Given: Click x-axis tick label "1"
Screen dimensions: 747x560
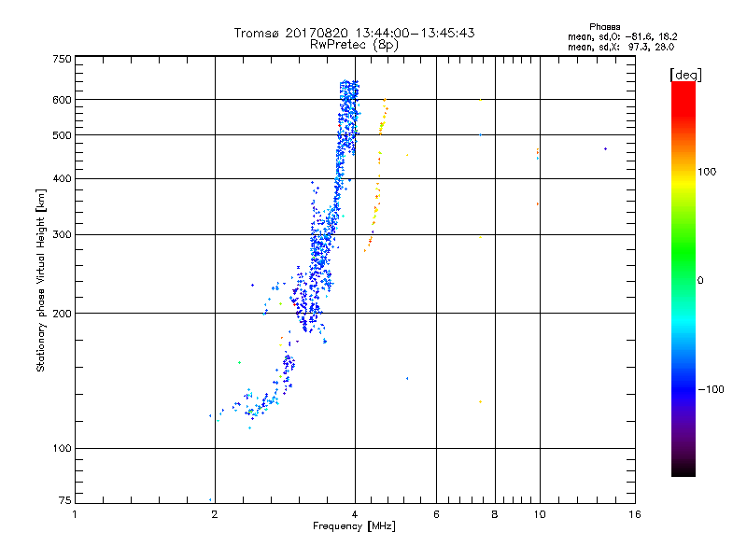Looking at the screenshot, I should pos(75,514).
